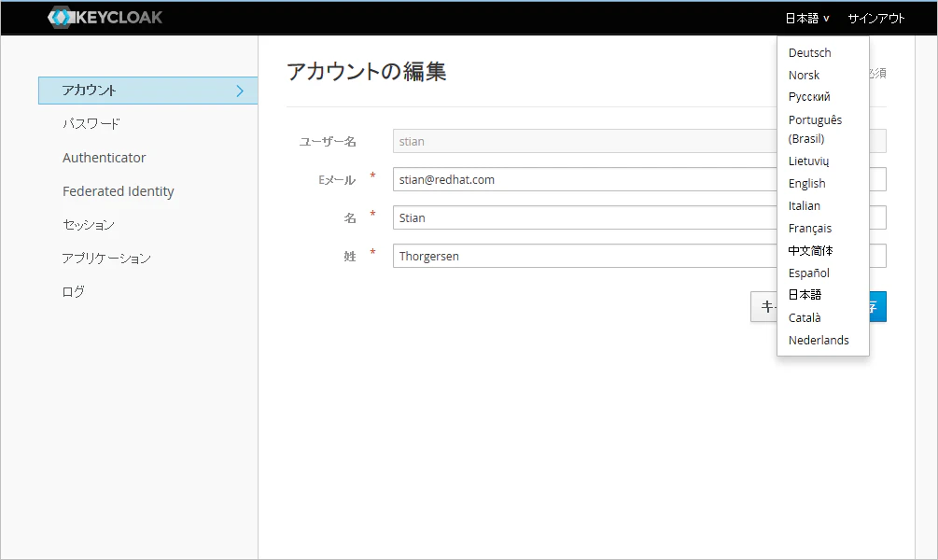Open the ログ sidebar page
The height and width of the screenshot is (560, 938).
pos(74,291)
